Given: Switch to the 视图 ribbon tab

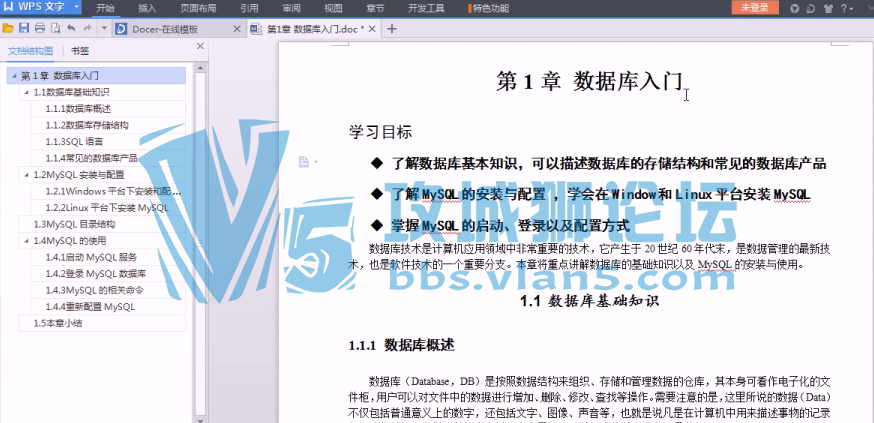Looking at the screenshot, I should tap(333, 8).
